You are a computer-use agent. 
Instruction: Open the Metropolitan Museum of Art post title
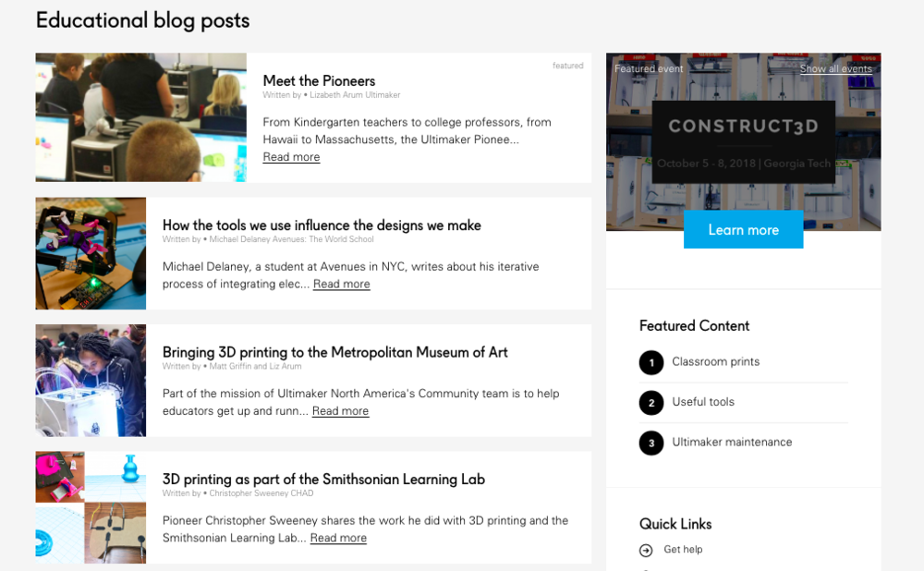[x=334, y=352]
